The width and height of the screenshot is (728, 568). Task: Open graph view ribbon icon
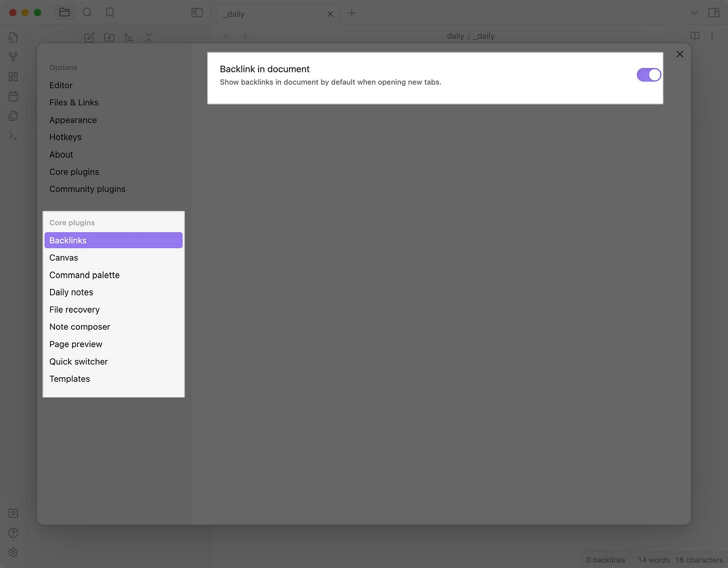[x=13, y=57]
